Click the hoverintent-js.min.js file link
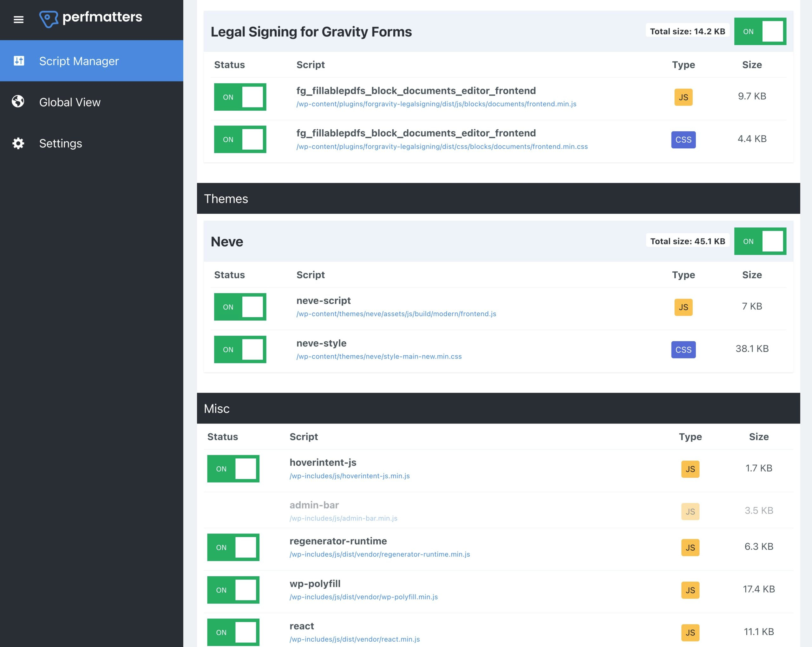 tap(350, 476)
